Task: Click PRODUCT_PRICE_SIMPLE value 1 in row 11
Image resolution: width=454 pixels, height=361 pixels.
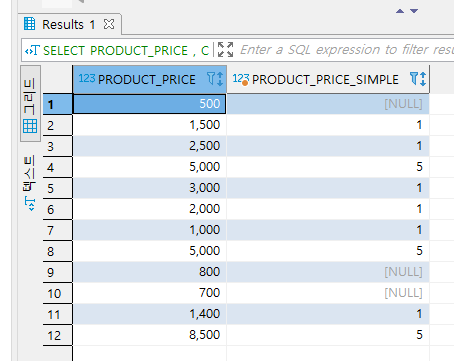Action: pyautogui.click(x=328, y=314)
